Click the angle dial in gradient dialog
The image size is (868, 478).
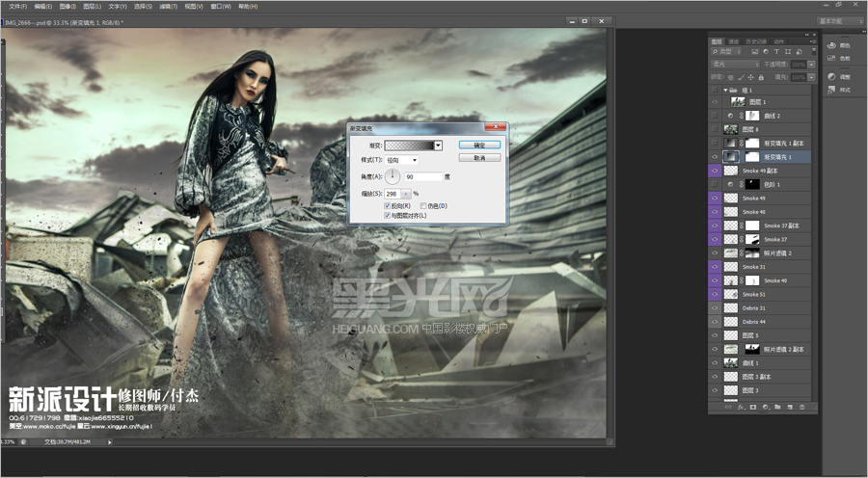point(393,176)
